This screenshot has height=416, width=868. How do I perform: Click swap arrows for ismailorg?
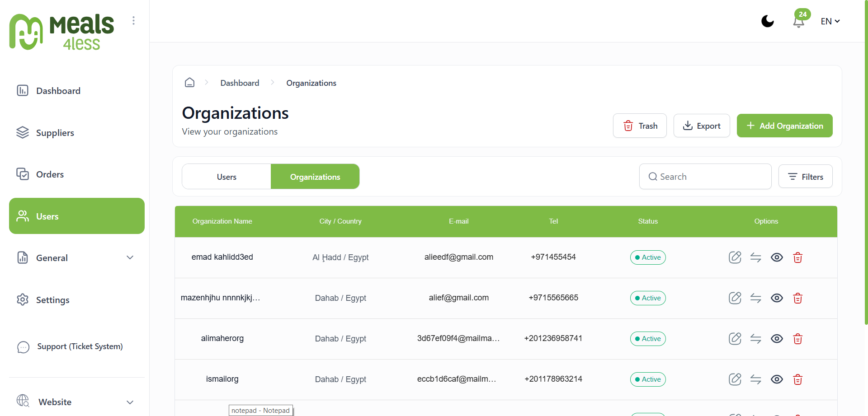[756, 379]
